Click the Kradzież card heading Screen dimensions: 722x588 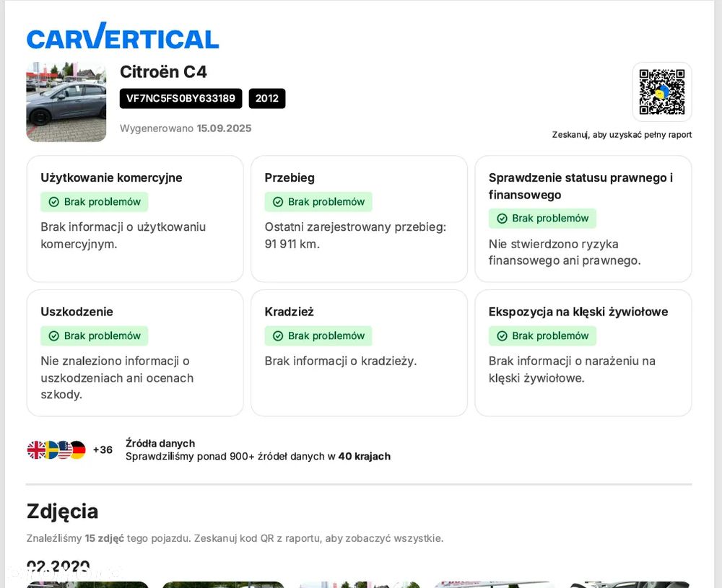(290, 312)
